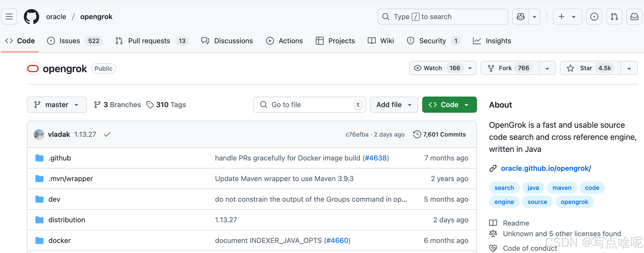Open commit hash c76efba

click(x=357, y=134)
